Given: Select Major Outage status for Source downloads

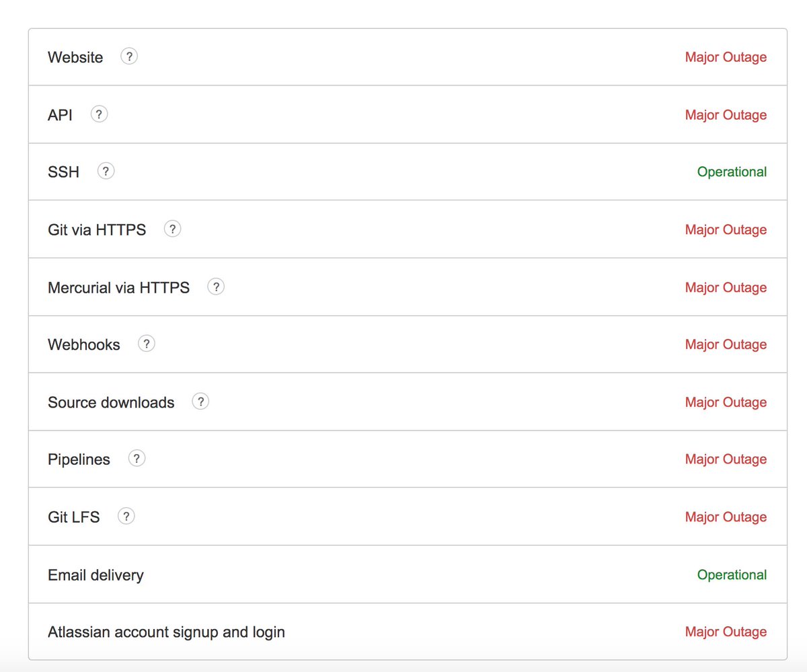Looking at the screenshot, I should point(726,403).
